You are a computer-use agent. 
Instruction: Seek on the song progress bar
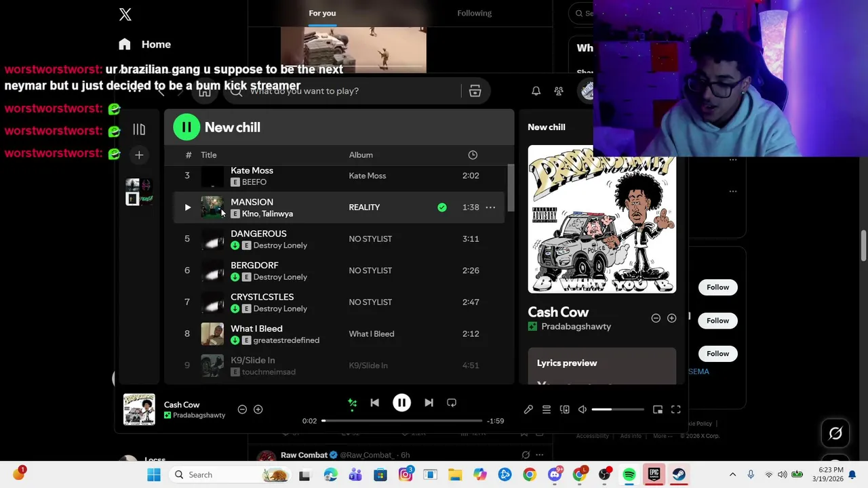(402, 421)
